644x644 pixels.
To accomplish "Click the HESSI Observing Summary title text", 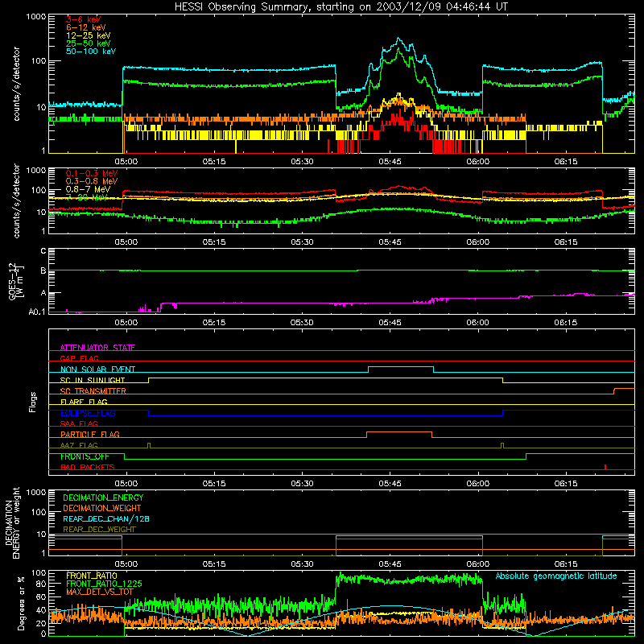I will tap(341, 7).
